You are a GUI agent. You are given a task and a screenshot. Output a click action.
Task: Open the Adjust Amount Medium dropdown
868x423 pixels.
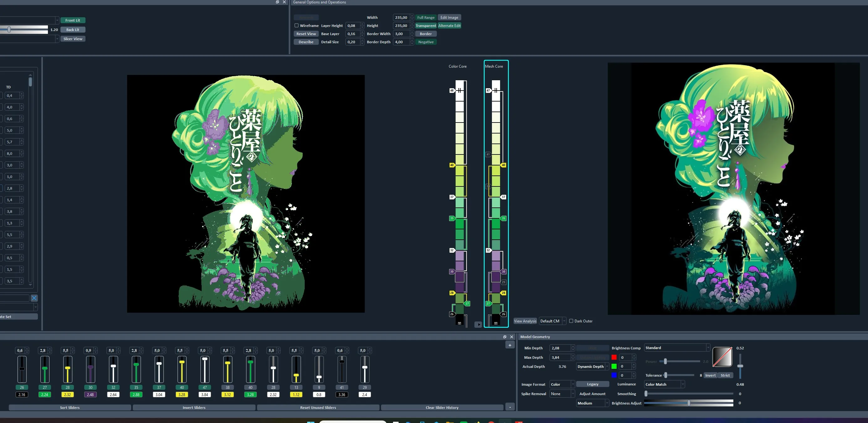click(x=592, y=403)
